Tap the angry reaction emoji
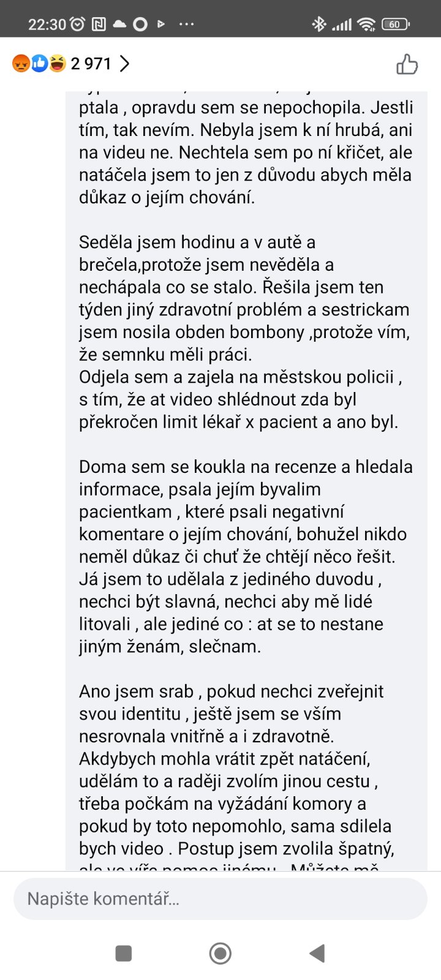The height and width of the screenshot is (980, 441). 21,63
